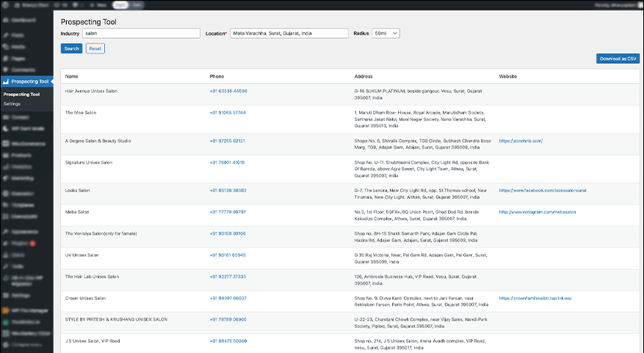This screenshot has width=644, height=353.
Task: Open the Posts sidebar item
Action: (x=17, y=35)
